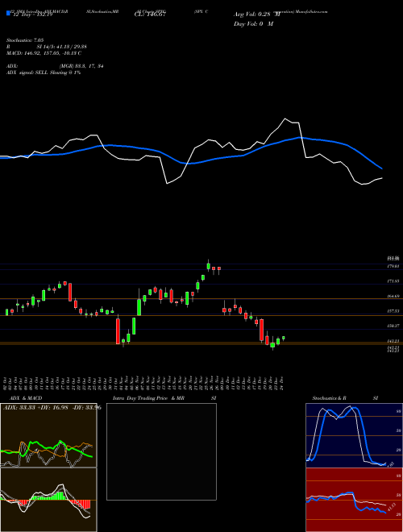The width and height of the screenshot is (403, 532).
Task: Click inside the empty Intra Day chart box
Action: (161, 451)
